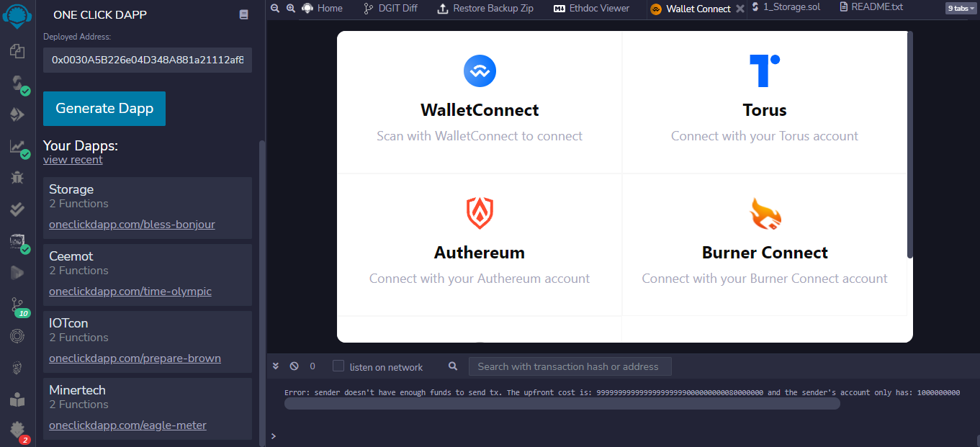Click the terminal prompt arrow
This screenshot has width=980, height=447.
click(273, 436)
